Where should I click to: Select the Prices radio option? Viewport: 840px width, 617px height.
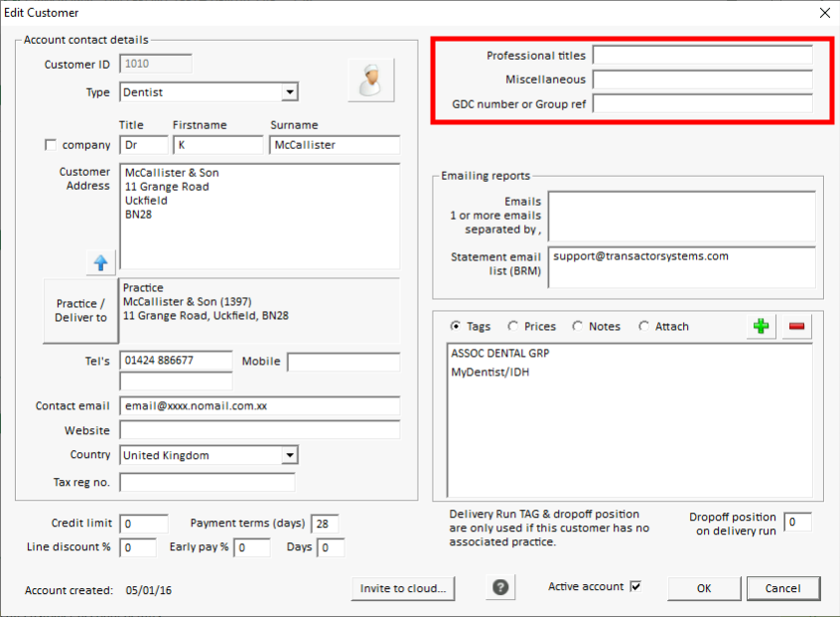(x=513, y=326)
